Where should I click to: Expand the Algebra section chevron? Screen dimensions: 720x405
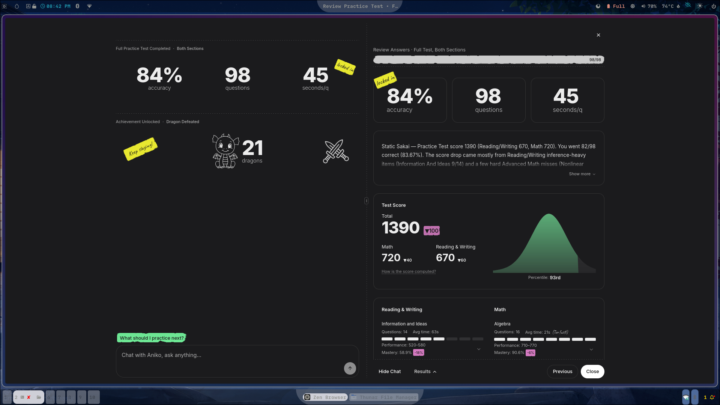click(x=591, y=349)
